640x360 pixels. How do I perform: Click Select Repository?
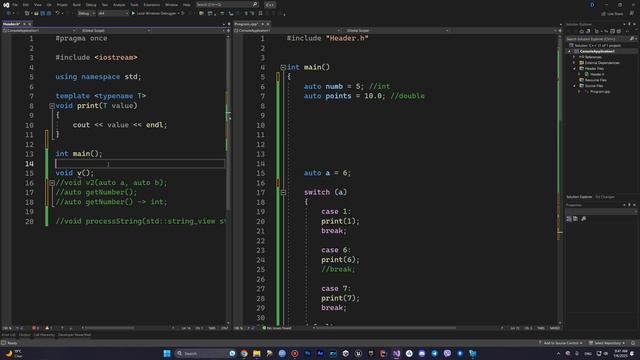pos(607,343)
